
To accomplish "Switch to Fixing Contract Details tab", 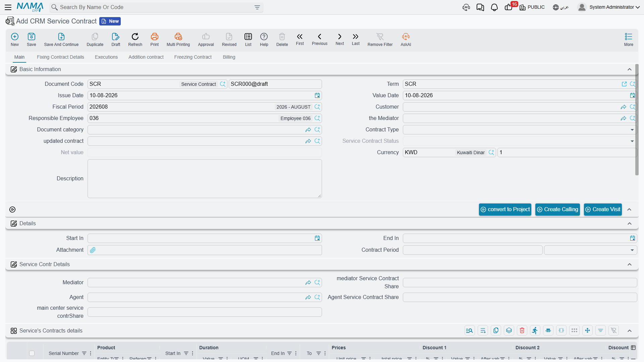I will (x=60, y=57).
